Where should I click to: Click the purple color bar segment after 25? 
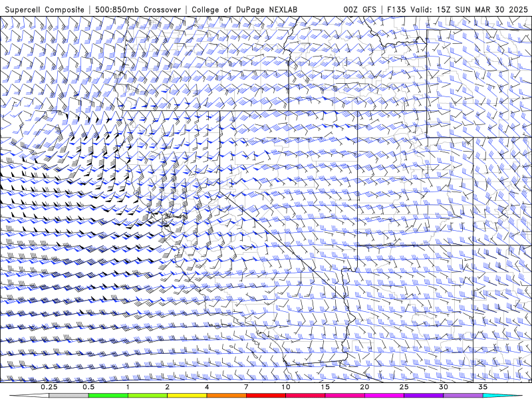pos(424,396)
